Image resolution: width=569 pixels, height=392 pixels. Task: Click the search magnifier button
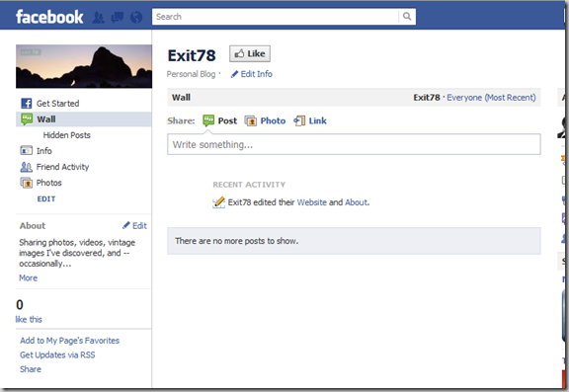point(407,17)
